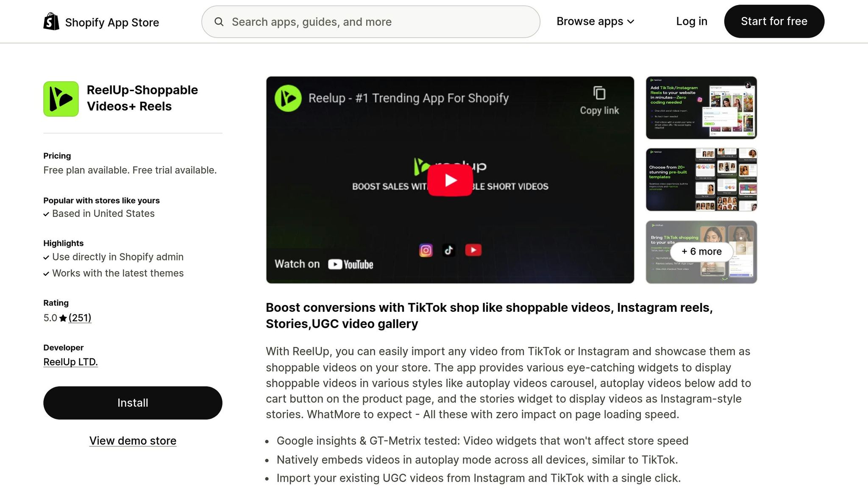Open the TikTok/Instagram Reels screenshot thumbnail
868x488 pixels.
click(701, 108)
